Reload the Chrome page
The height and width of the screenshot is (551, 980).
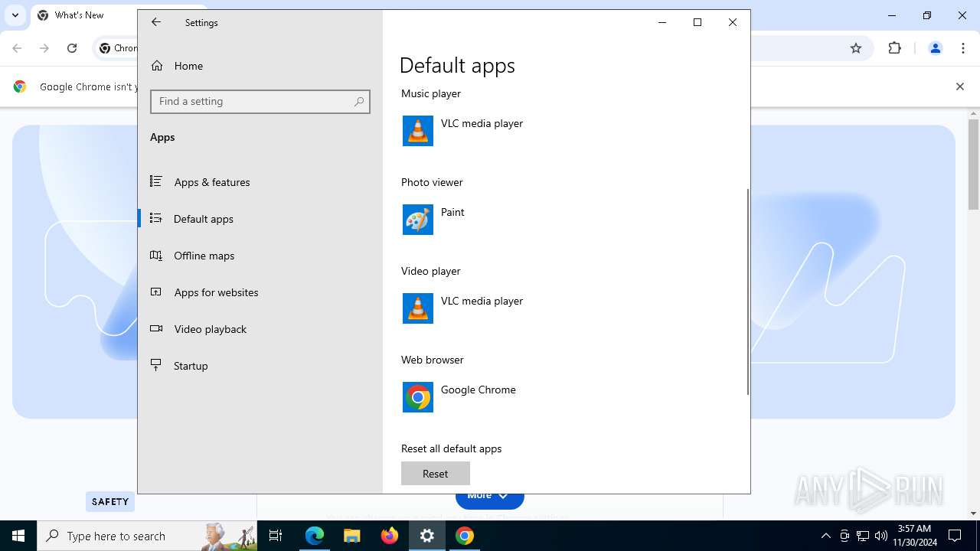click(x=72, y=48)
